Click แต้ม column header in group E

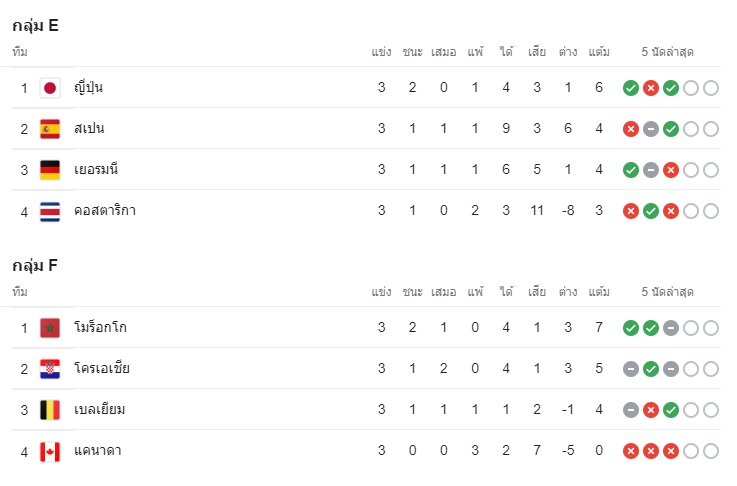pos(599,52)
